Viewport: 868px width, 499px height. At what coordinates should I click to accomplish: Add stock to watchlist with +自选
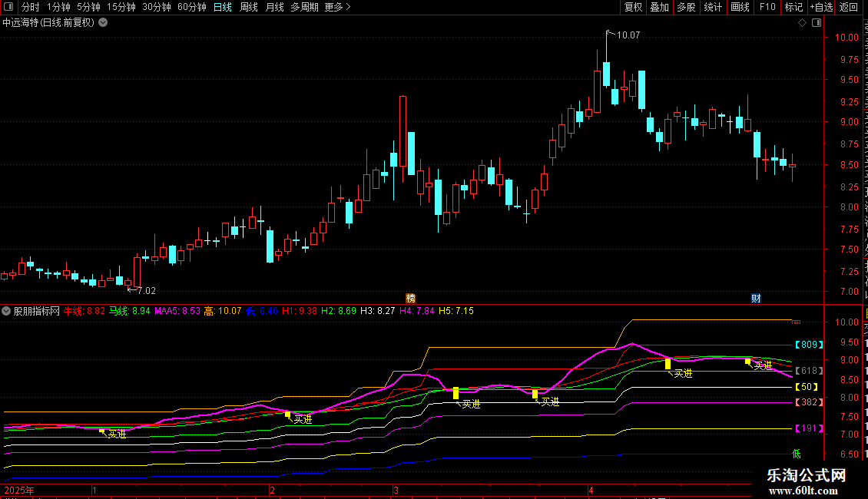coord(821,7)
